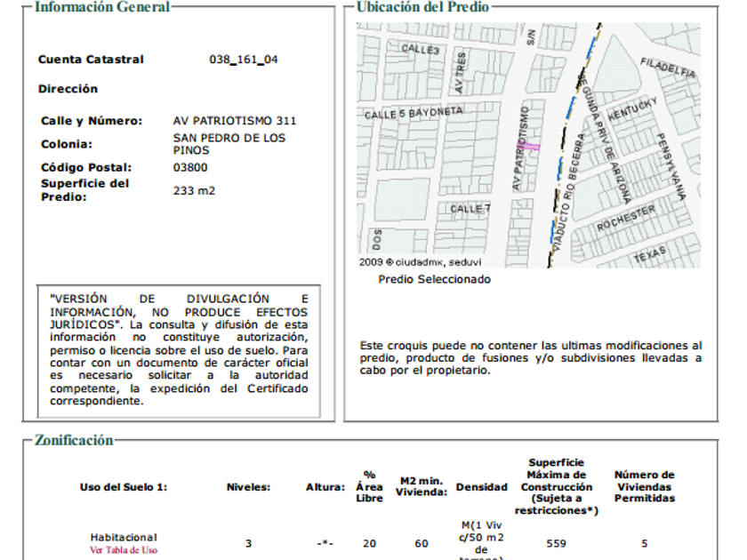Click the 'Este croquis puede no contener' note

[x=531, y=358]
